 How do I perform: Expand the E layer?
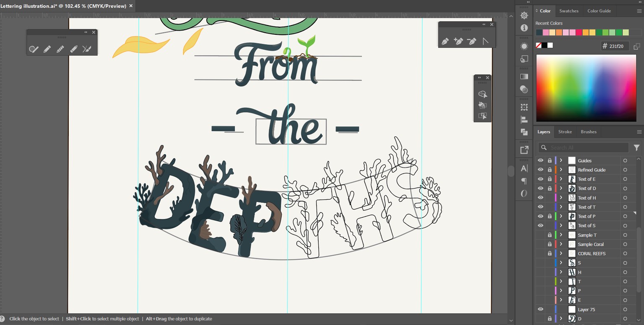pyautogui.click(x=561, y=300)
